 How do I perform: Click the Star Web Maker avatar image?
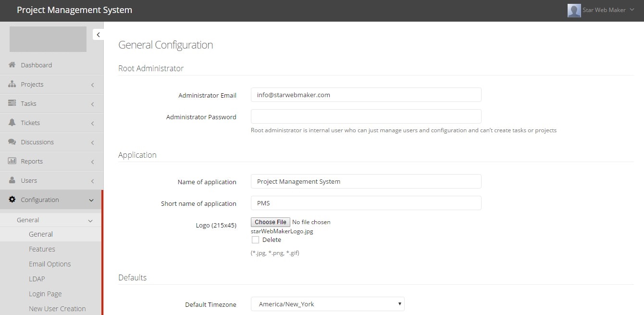[574, 11]
